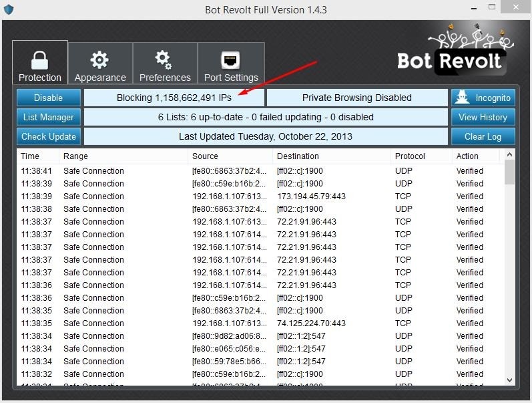Maximize the Bot Revolt window

coord(492,7)
